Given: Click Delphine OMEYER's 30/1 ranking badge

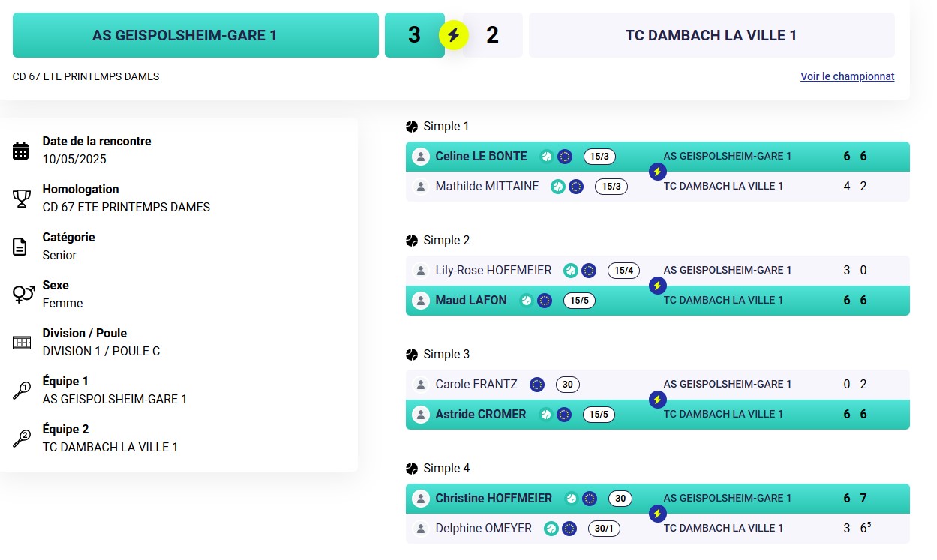Looking at the screenshot, I should click(x=604, y=529).
